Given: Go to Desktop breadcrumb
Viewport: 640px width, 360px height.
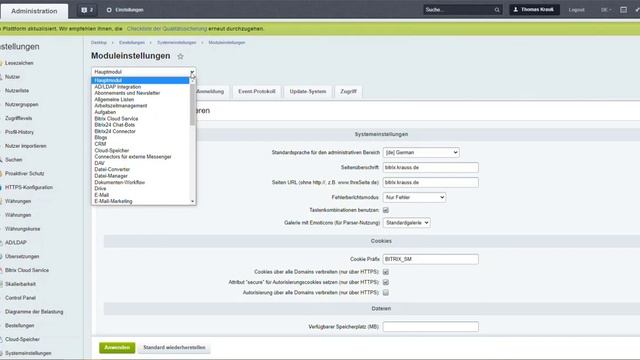Looking at the screenshot, I should (99, 42).
